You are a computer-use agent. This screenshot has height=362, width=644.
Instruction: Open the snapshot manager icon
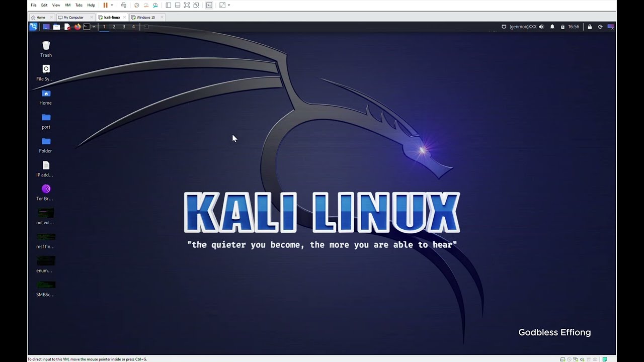155,5
